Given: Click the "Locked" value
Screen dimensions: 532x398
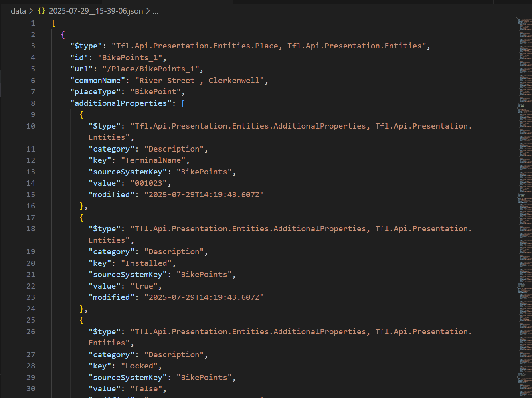Looking at the screenshot, I should pos(140,366).
